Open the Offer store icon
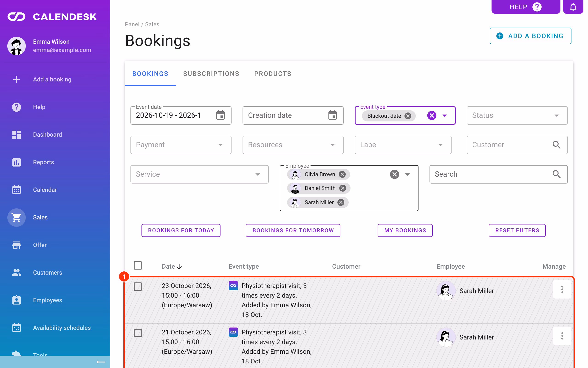 coord(17,245)
